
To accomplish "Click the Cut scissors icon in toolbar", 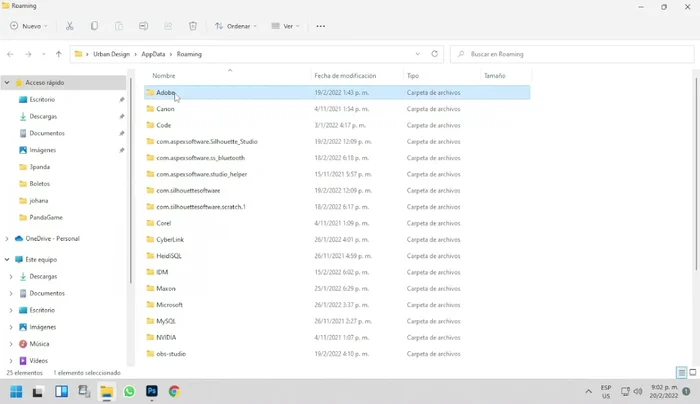I will [x=69, y=25].
